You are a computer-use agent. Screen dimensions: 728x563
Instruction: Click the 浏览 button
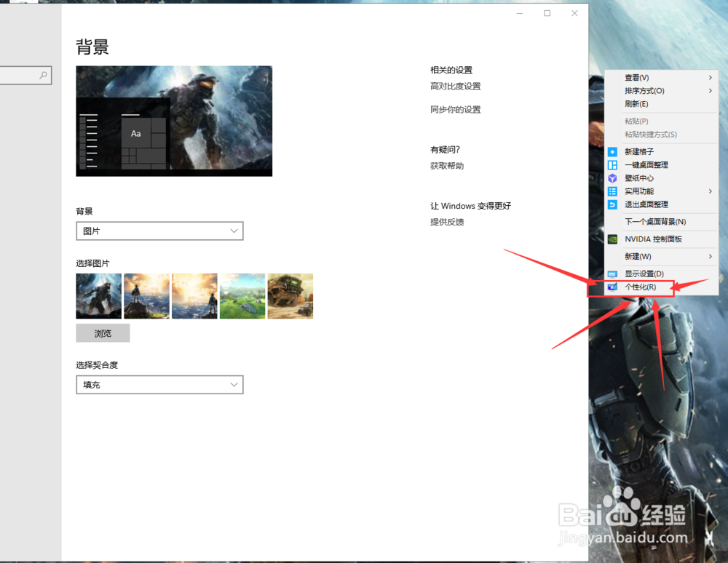coord(103,333)
